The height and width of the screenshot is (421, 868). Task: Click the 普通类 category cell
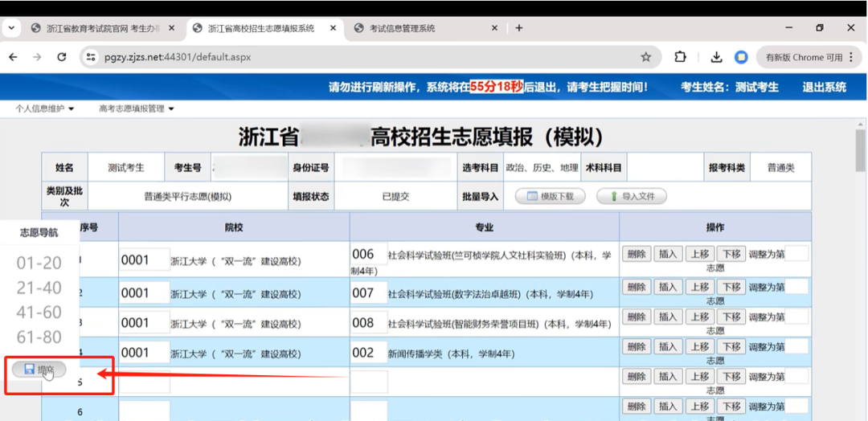(x=780, y=168)
